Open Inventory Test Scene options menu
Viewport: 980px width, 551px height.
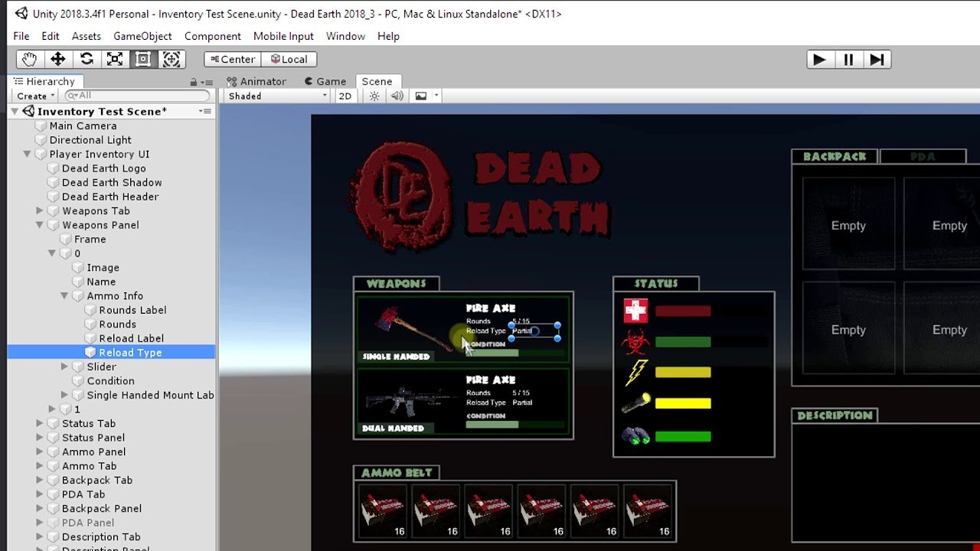tap(205, 111)
